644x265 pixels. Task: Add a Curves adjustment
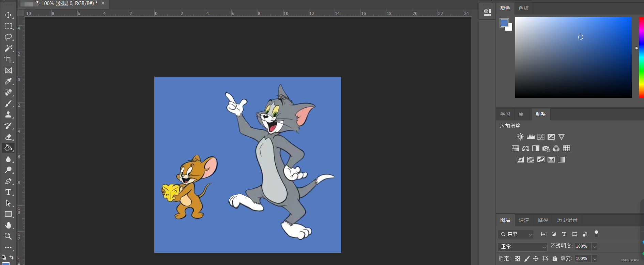[x=541, y=137]
